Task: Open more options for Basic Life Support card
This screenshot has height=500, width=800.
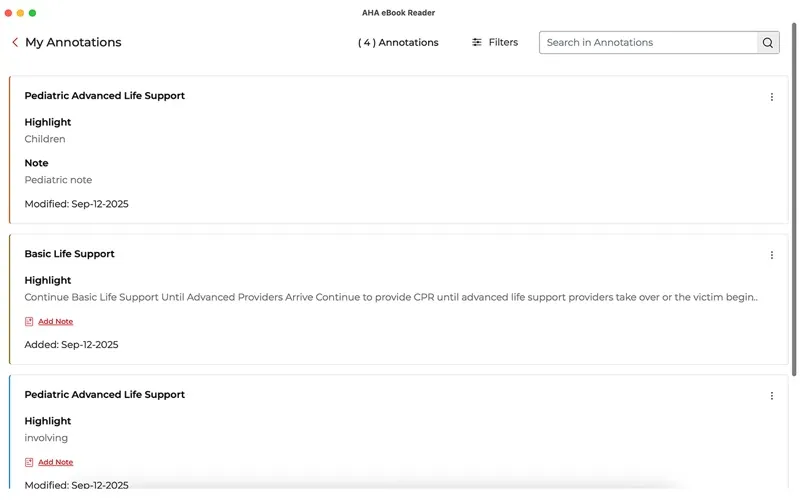Action: point(771,255)
